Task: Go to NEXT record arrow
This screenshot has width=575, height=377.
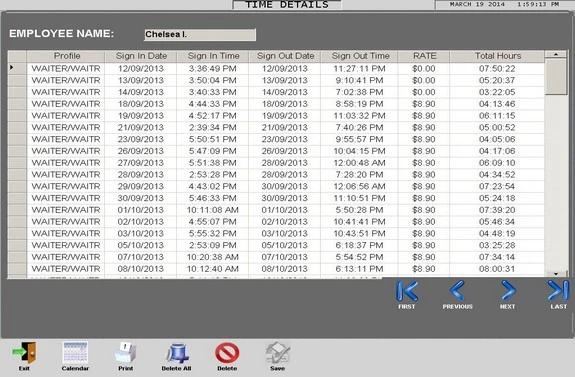Action: 508,291
